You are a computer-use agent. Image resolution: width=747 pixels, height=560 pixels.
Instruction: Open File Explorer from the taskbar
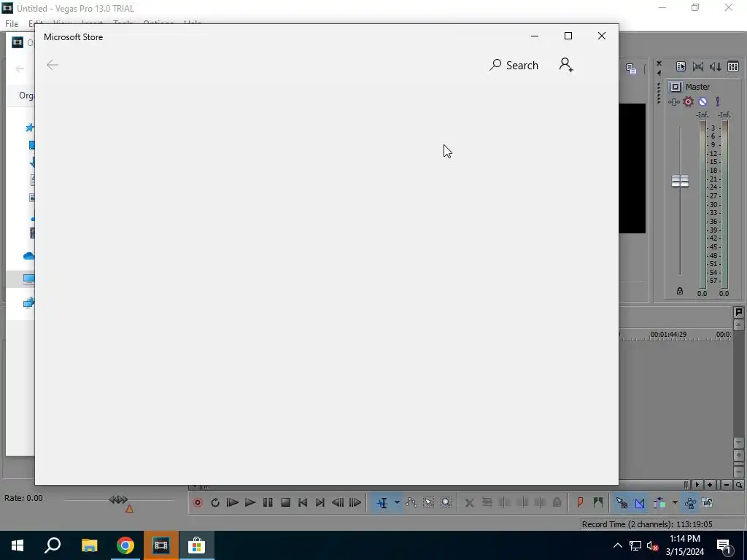click(89, 545)
